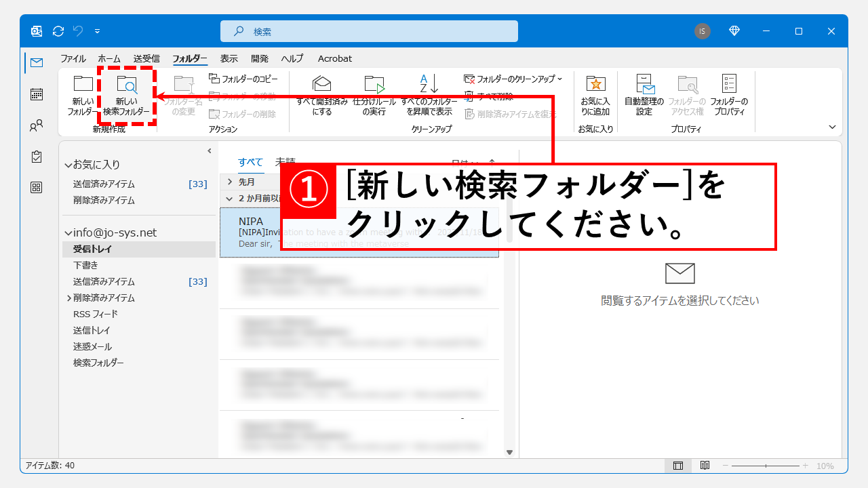Image resolution: width=868 pixels, height=488 pixels.
Task: Run rules now (仕分けルールの実行)
Action: pyautogui.click(x=374, y=96)
